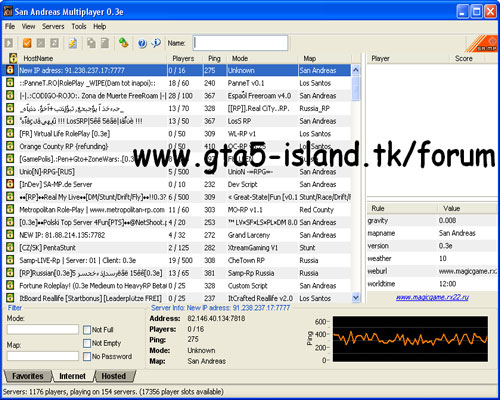Click the lock icon of the PanneT.RO row

pyautogui.click(x=10, y=83)
